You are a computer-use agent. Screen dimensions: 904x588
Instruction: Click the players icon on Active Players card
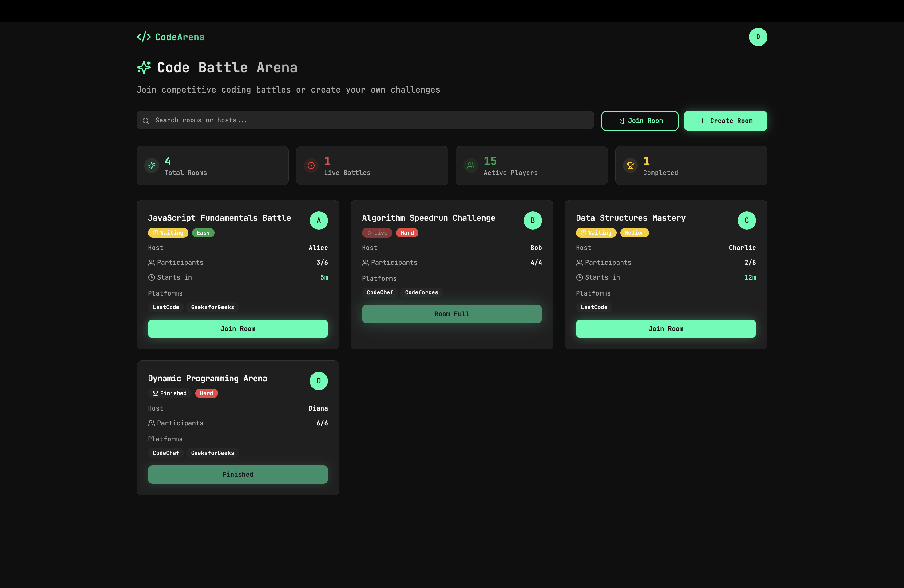pos(471,166)
